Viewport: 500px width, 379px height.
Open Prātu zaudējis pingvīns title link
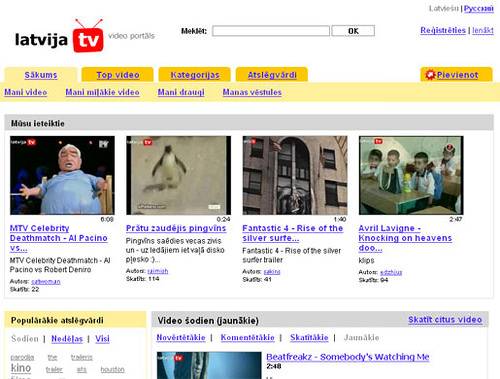pos(176,228)
